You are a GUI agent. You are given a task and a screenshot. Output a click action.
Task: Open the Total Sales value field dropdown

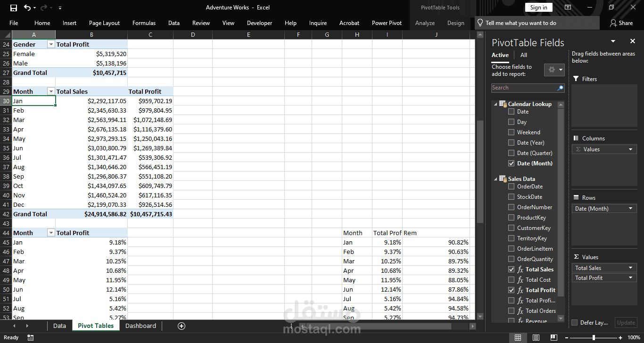[x=631, y=268]
